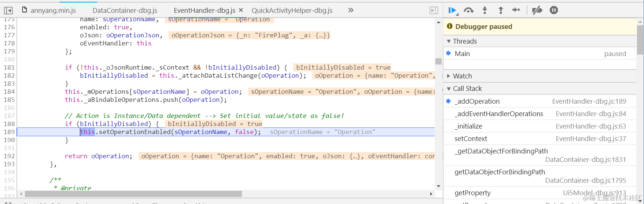This screenshot has width=644, height=204.
Task: Switch to QuickActivityHelper-dbg.js tab
Action: point(292,10)
